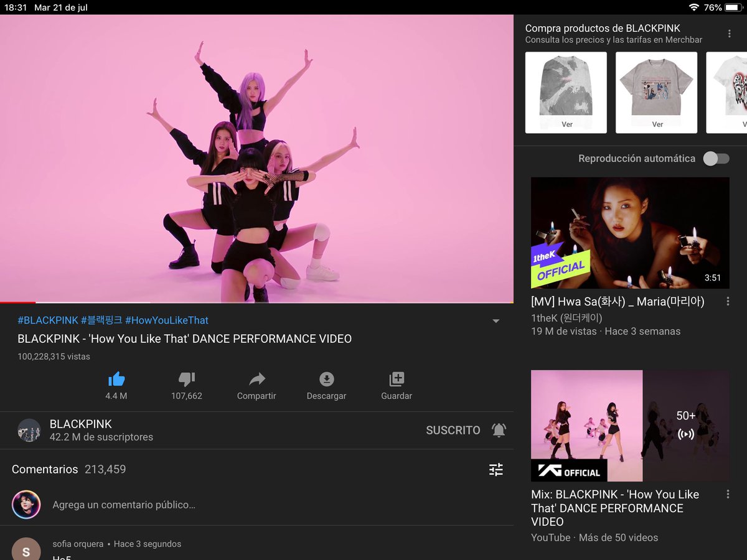The height and width of the screenshot is (560, 747).
Task: Open the BLACKPINK channel name
Action: click(x=81, y=424)
